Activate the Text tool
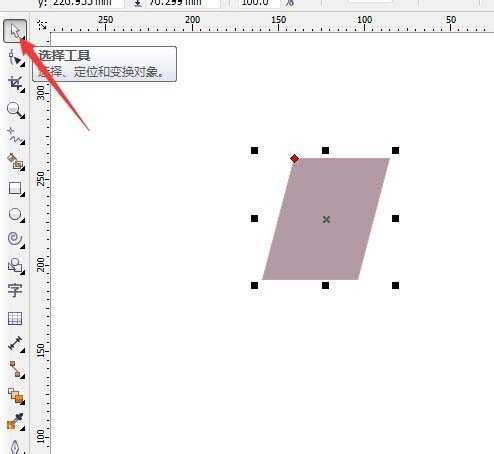The height and width of the screenshot is (454, 494). [15, 291]
